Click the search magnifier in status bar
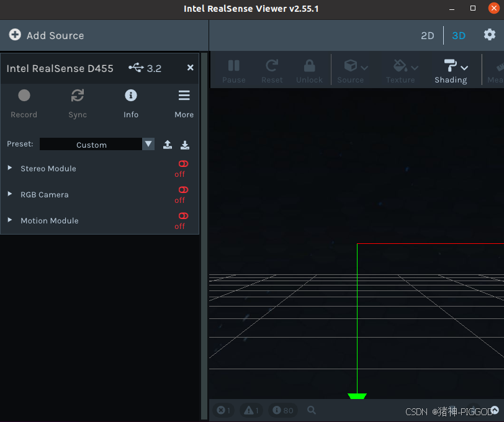 click(x=311, y=410)
